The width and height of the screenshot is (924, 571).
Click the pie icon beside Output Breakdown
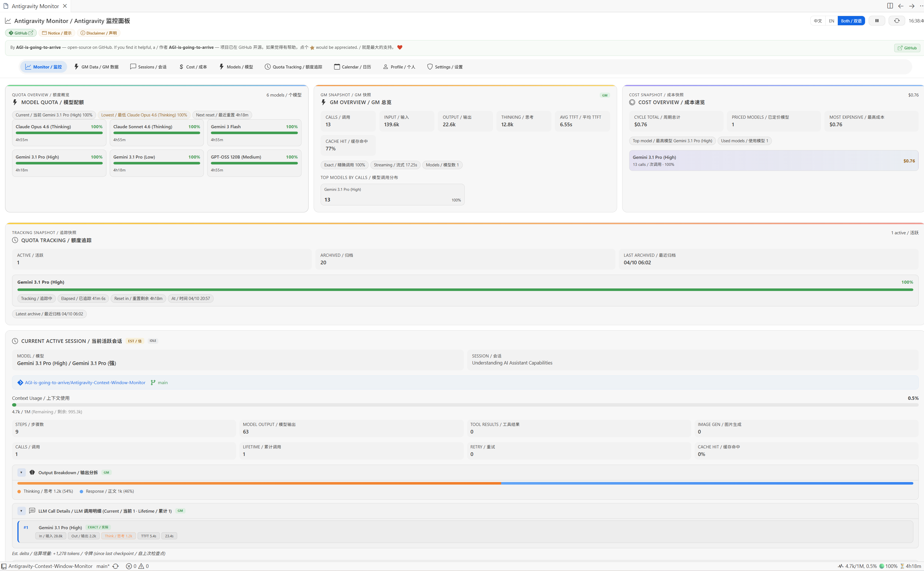click(x=32, y=473)
